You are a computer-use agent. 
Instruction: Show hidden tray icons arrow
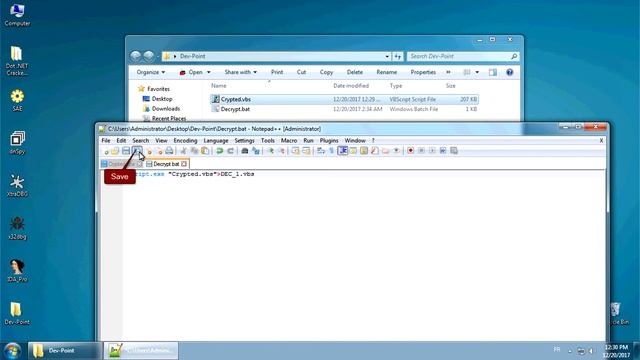pyautogui.click(x=570, y=351)
